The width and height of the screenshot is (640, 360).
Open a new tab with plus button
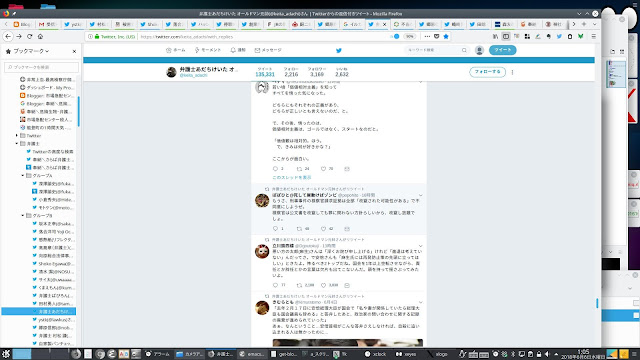pyautogui.click(x=584, y=24)
